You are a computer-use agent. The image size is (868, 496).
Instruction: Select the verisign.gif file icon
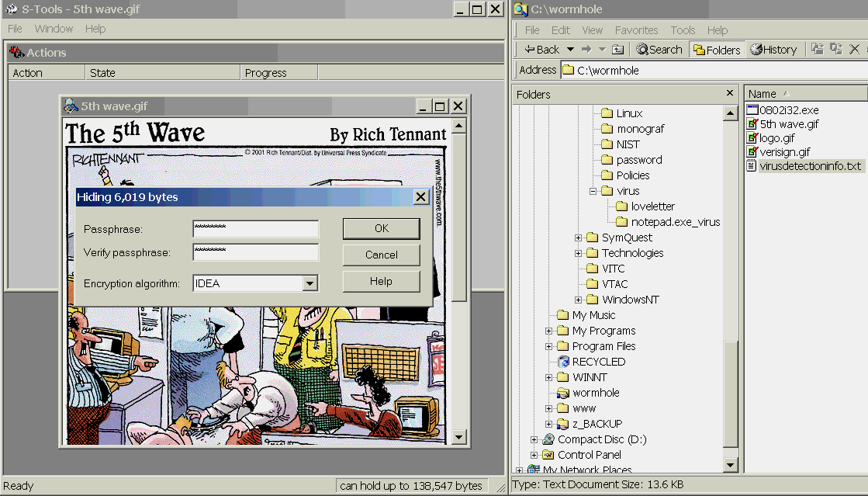pyautogui.click(x=752, y=151)
